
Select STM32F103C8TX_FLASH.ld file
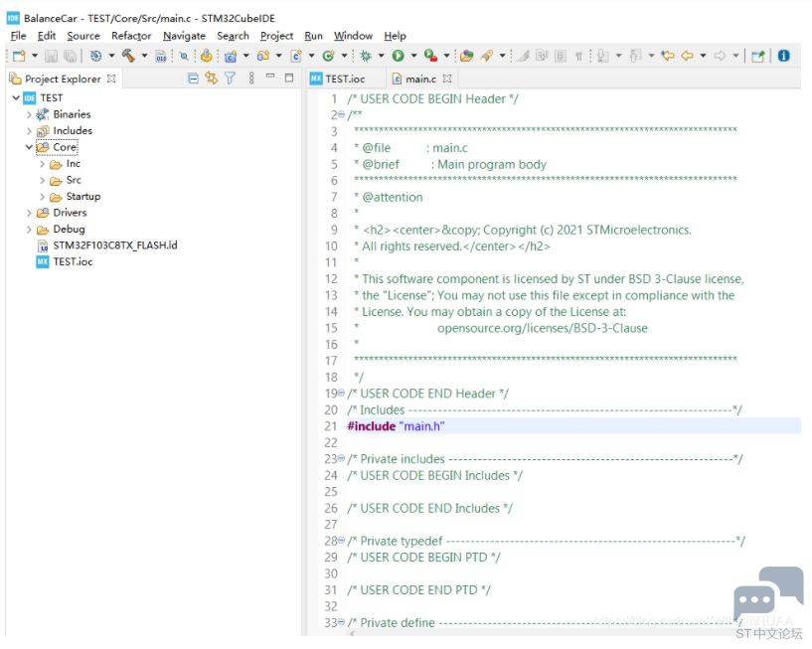(x=107, y=245)
